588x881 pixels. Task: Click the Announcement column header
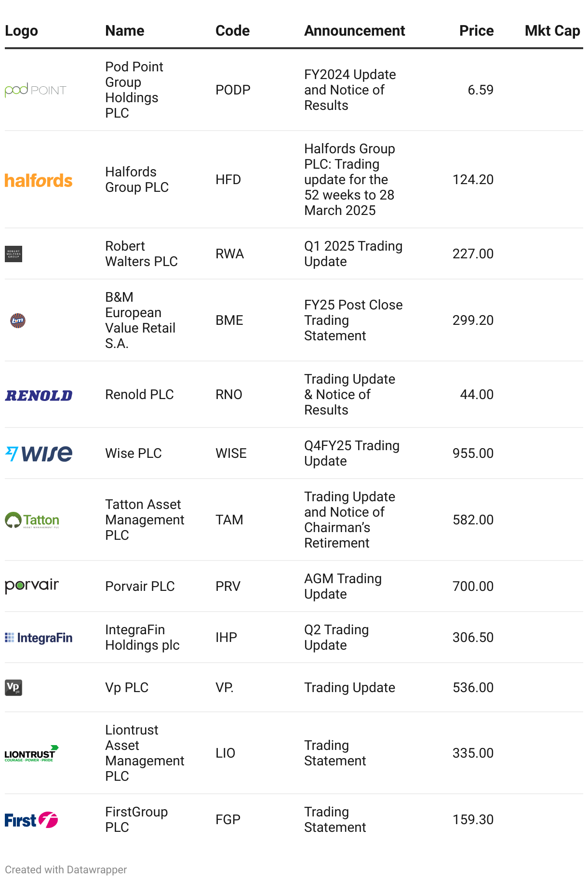click(x=354, y=31)
